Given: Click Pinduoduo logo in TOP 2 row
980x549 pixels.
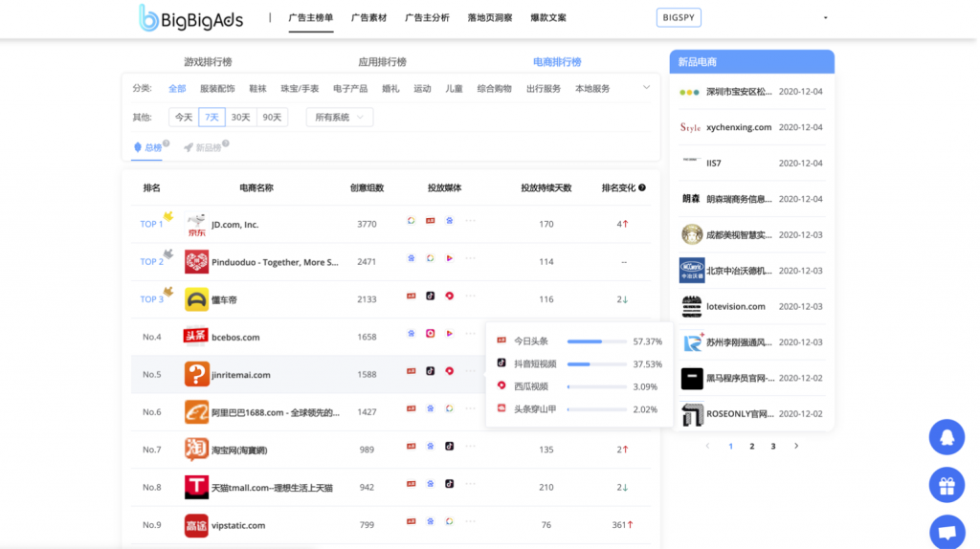Looking at the screenshot, I should [196, 262].
